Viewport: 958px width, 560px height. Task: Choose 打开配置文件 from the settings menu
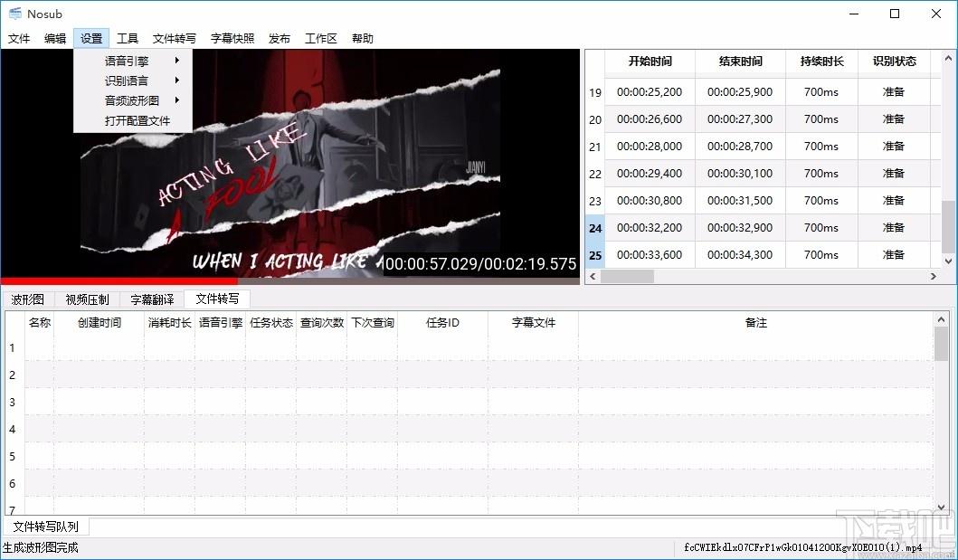(x=133, y=121)
